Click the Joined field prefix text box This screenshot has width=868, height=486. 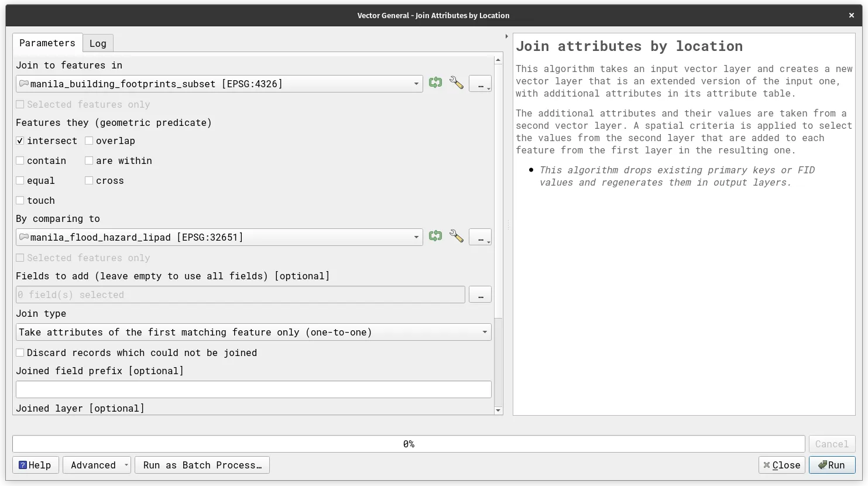pyautogui.click(x=253, y=389)
